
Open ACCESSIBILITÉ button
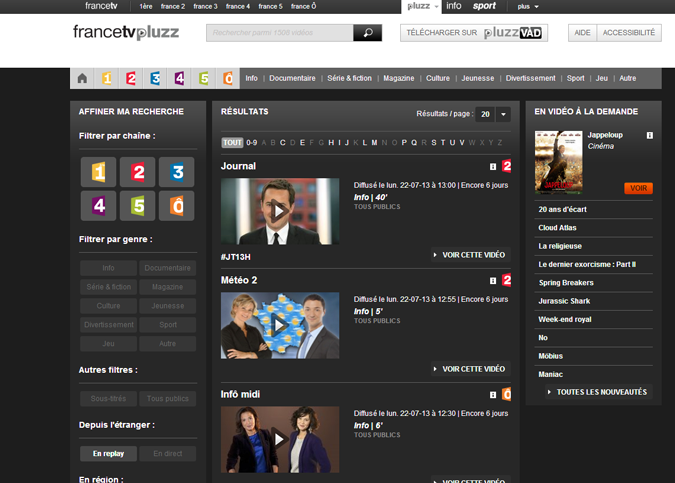[629, 33]
